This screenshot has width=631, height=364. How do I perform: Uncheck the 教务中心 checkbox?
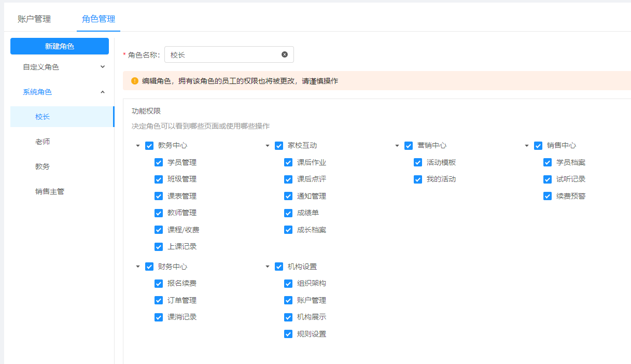coord(149,146)
